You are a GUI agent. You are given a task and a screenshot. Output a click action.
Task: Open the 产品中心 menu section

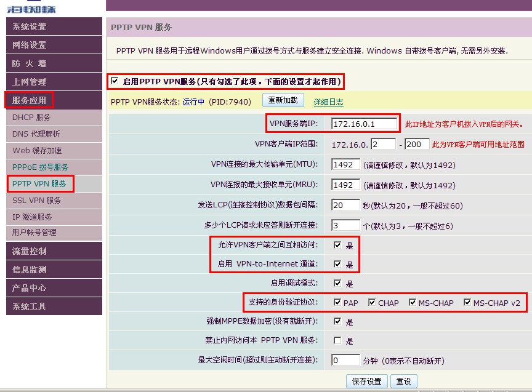point(54,288)
